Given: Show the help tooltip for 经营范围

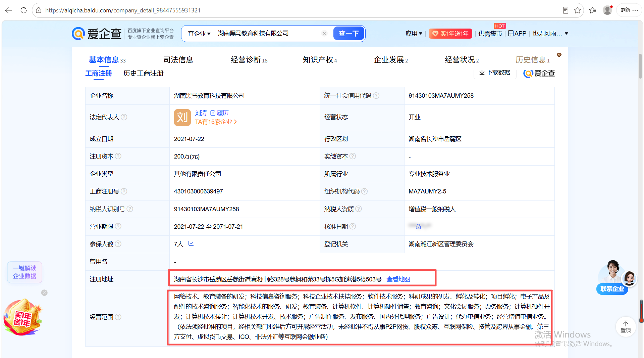Looking at the screenshot, I should tap(118, 317).
